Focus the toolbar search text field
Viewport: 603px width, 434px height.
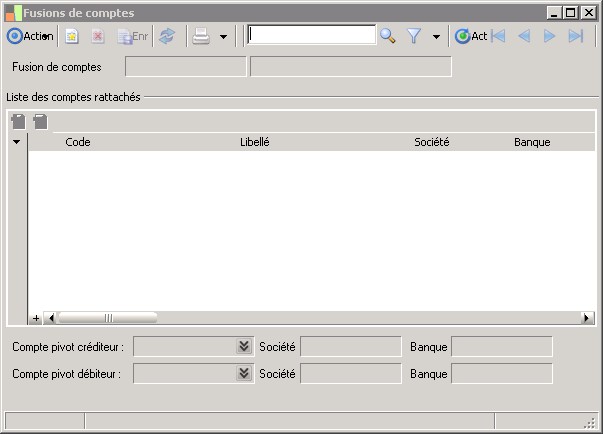(x=311, y=35)
